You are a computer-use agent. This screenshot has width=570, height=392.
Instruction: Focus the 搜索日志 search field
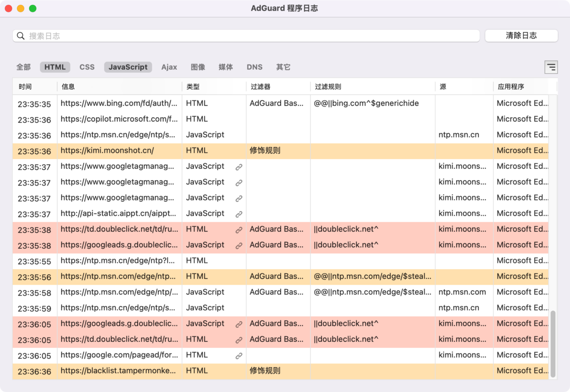[x=246, y=36]
